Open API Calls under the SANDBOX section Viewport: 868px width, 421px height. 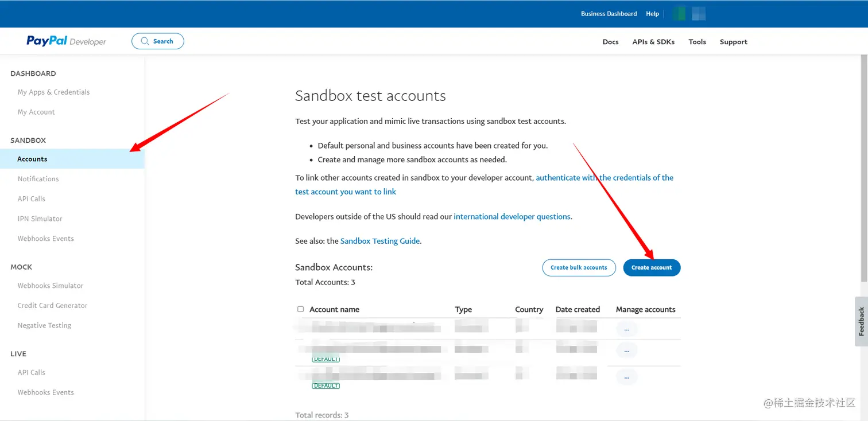[31, 199]
